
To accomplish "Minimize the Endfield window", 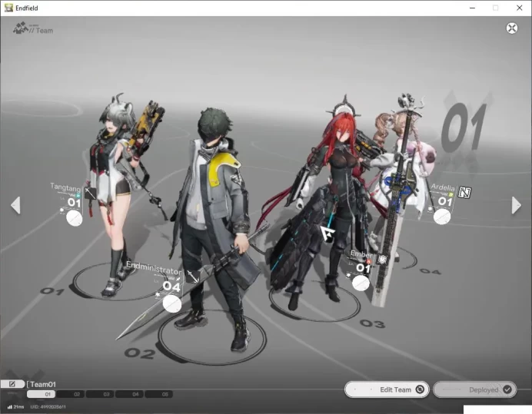I will (x=472, y=8).
